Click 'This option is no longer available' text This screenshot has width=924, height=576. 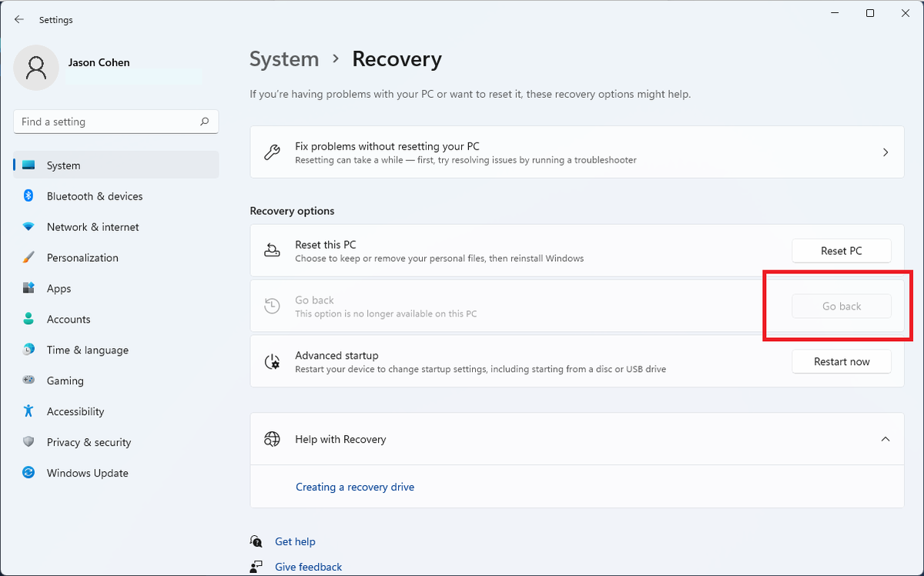pyautogui.click(x=386, y=314)
